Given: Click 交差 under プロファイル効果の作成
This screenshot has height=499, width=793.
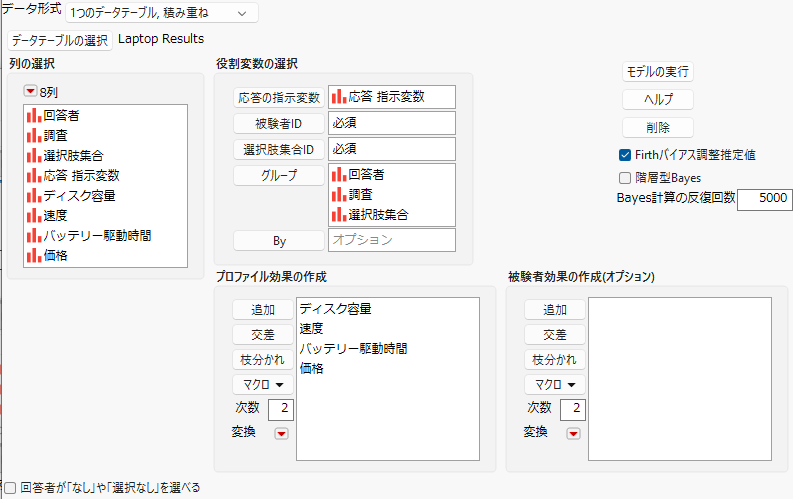Looking at the screenshot, I should 263,335.
